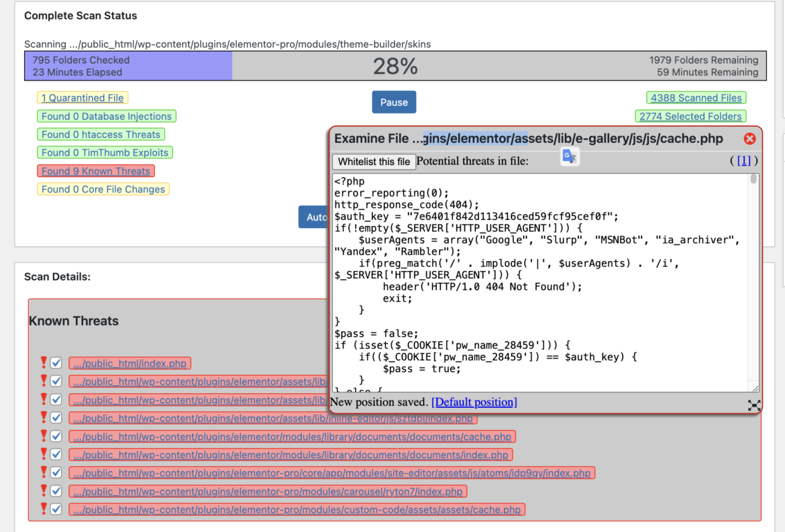The height and width of the screenshot is (532, 785).
Task: Click exclamation icon beside documents/documents/index.php
Action: click(44, 454)
